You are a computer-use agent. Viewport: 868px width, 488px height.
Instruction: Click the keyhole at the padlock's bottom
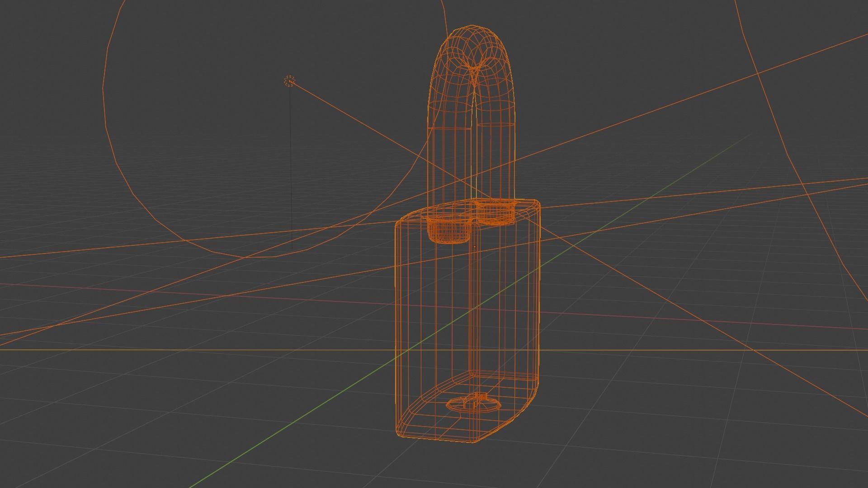click(x=473, y=403)
